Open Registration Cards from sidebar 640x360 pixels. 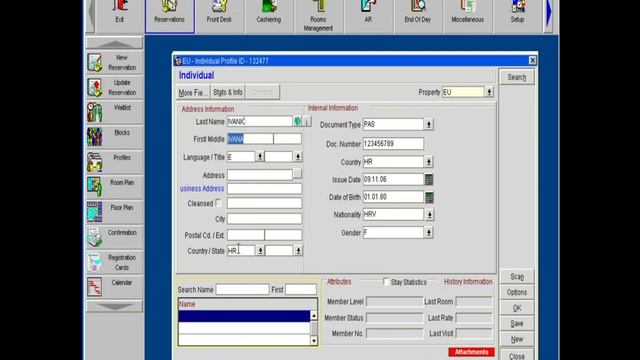click(114, 262)
